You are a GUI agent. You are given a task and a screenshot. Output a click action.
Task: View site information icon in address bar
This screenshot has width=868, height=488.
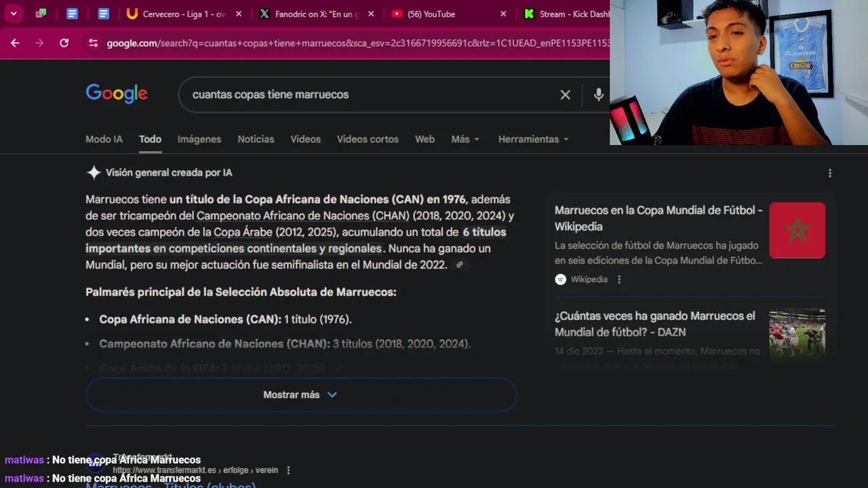(x=94, y=43)
